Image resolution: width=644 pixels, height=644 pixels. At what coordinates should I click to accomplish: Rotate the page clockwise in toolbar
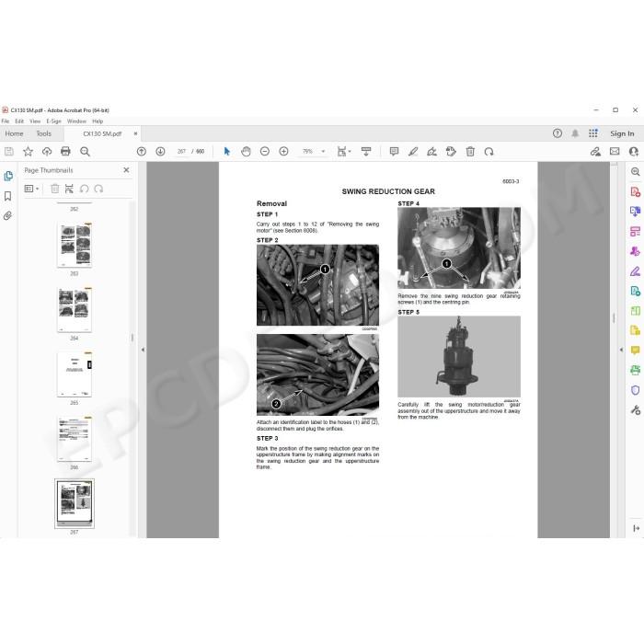[489, 152]
